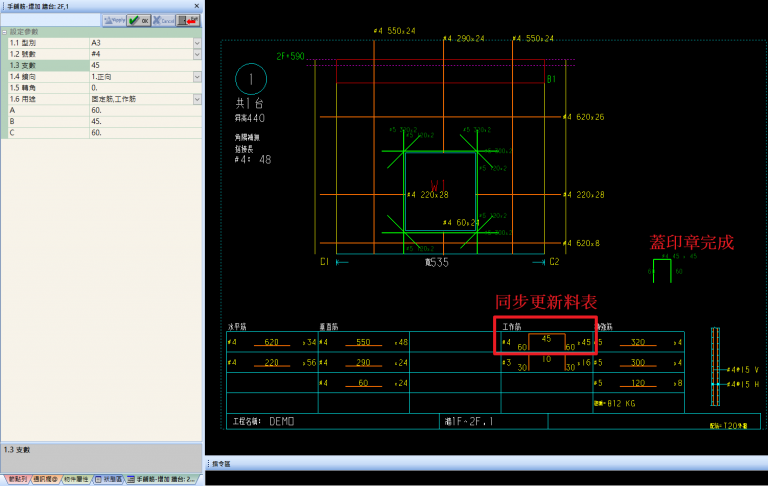Click the C2 column marker label
The image size is (768, 486).
click(554, 262)
